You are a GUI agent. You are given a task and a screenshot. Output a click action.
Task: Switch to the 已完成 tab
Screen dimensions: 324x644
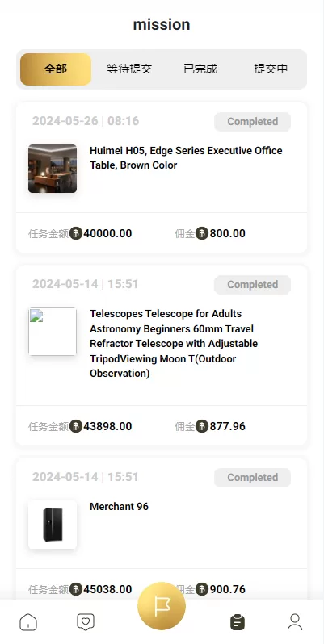tap(200, 69)
